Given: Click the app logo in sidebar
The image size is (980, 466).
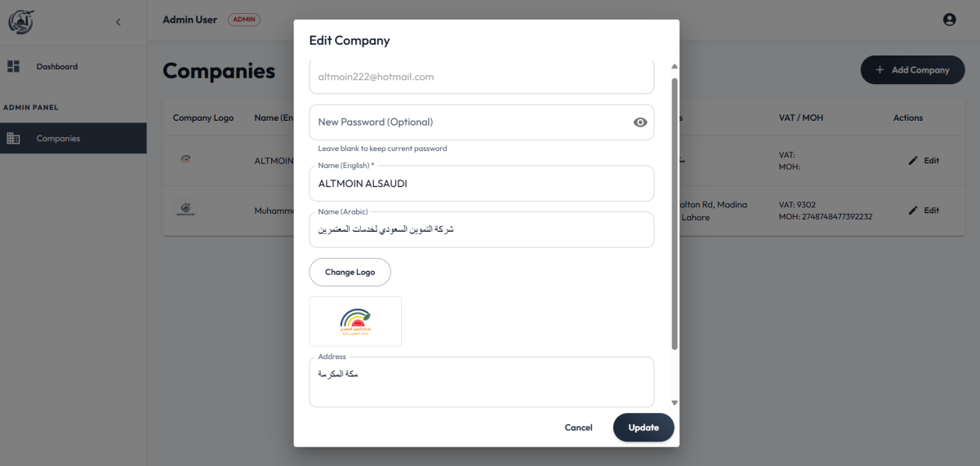Looking at the screenshot, I should point(21,21).
